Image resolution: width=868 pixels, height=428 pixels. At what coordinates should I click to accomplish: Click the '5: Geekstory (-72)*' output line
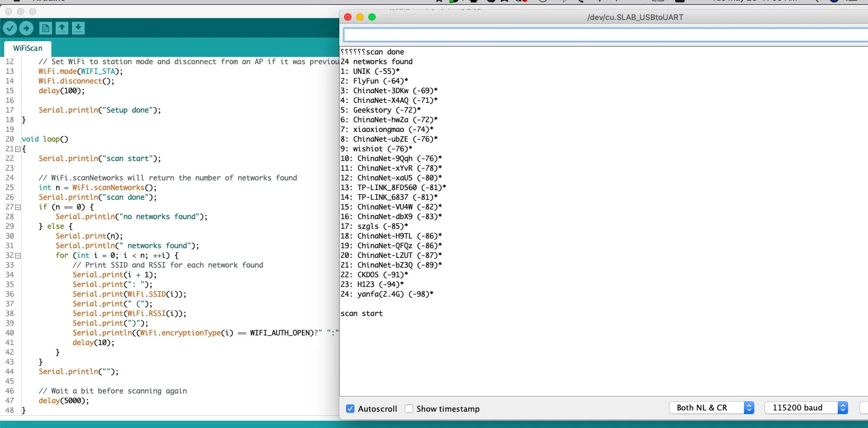(x=381, y=110)
